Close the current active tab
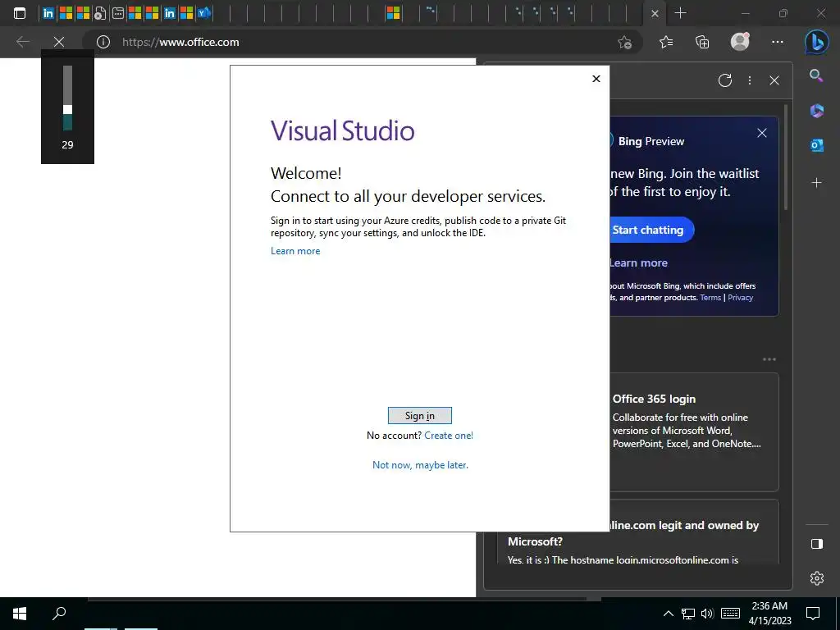The width and height of the screenshot is (840, 630). (655, 13)
